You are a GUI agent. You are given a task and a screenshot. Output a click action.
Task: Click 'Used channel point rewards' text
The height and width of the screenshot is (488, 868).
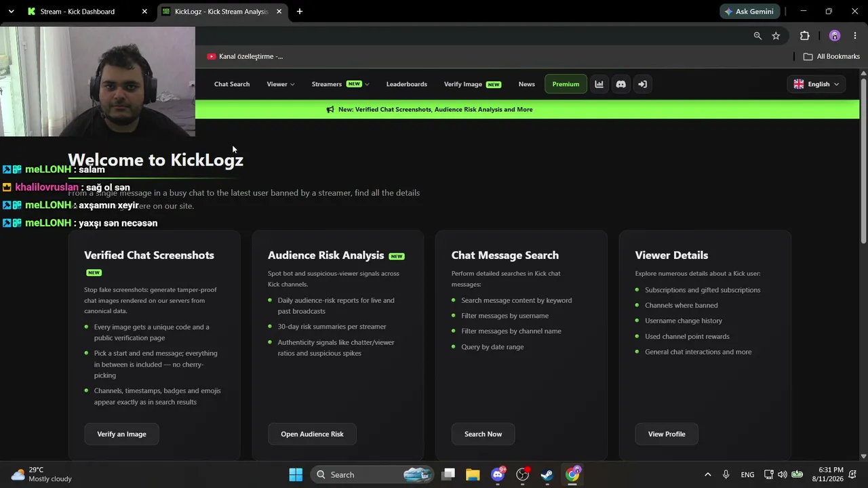click(687, 337)
